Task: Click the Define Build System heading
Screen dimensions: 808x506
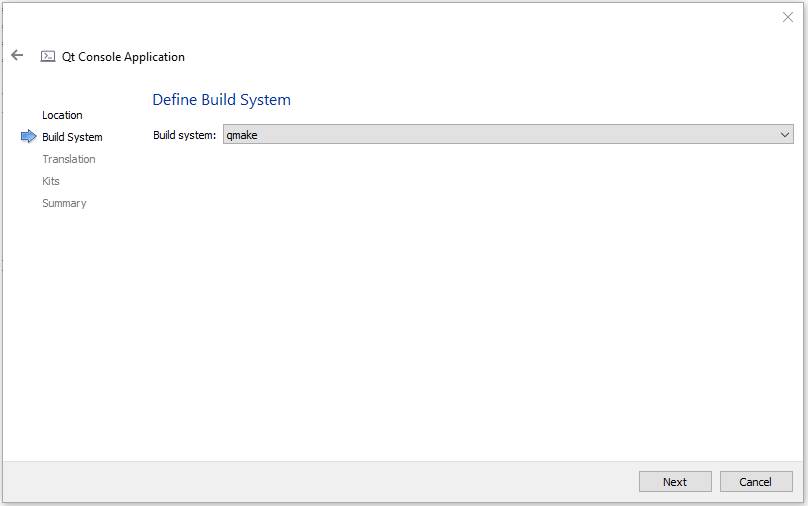Action: 222,99
